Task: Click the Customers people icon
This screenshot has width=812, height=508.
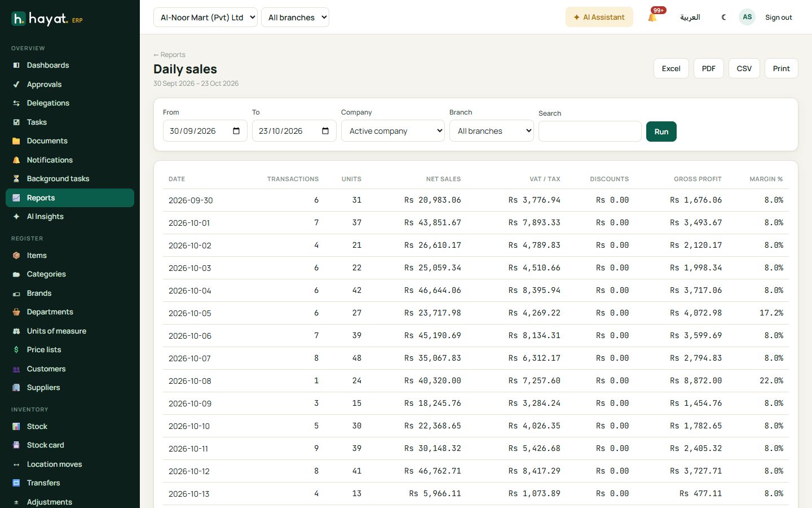Action: click(16, 369)
